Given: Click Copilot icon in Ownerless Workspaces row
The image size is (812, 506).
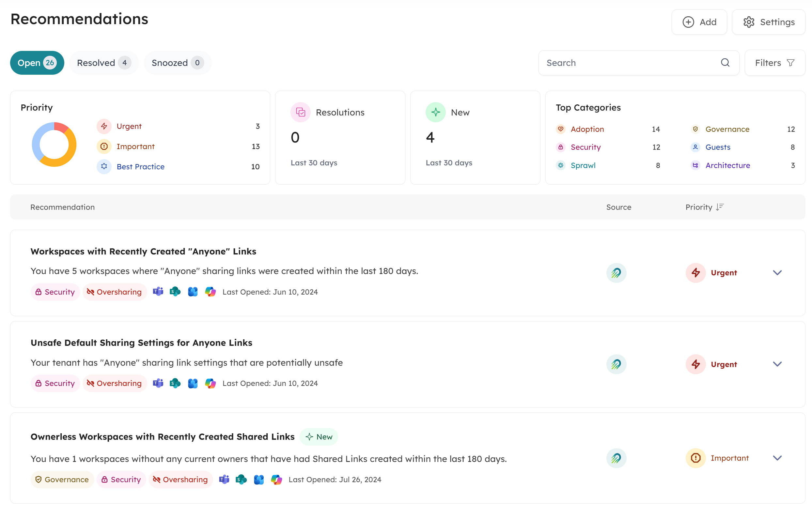Looking at the screenshot, I should [x=276, y=479].
